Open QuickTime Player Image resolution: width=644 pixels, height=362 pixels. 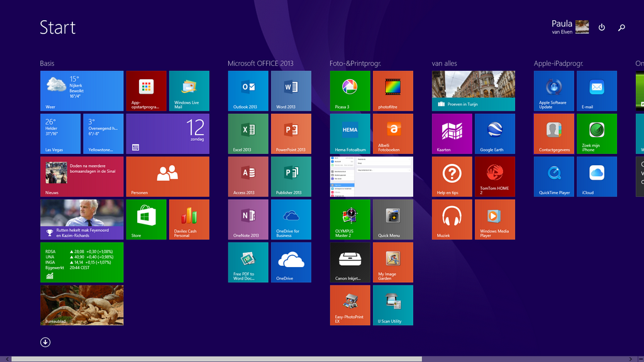553,177
